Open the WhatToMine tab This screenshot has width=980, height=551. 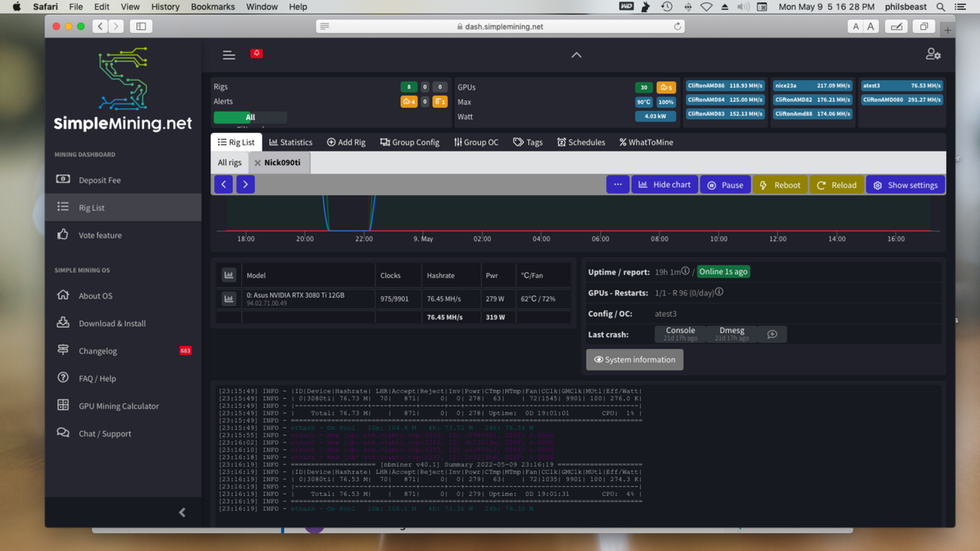[x=646, y=142]
